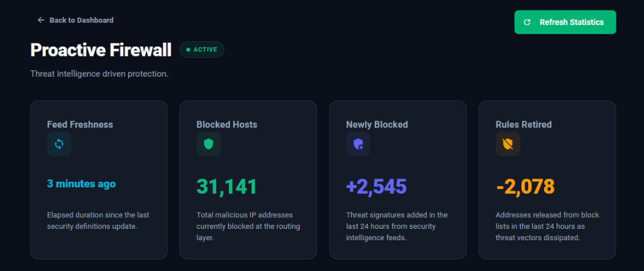The height and width of the screenshot is (271, 644).
Task: Click the back arrow icon
Action: (41, 20)
